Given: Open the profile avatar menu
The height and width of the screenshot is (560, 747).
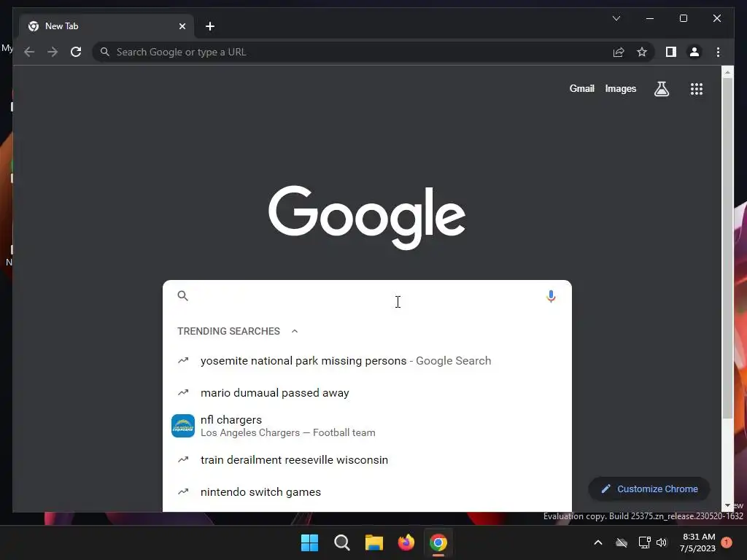Looking at the screenshot, I should (694, 52).
